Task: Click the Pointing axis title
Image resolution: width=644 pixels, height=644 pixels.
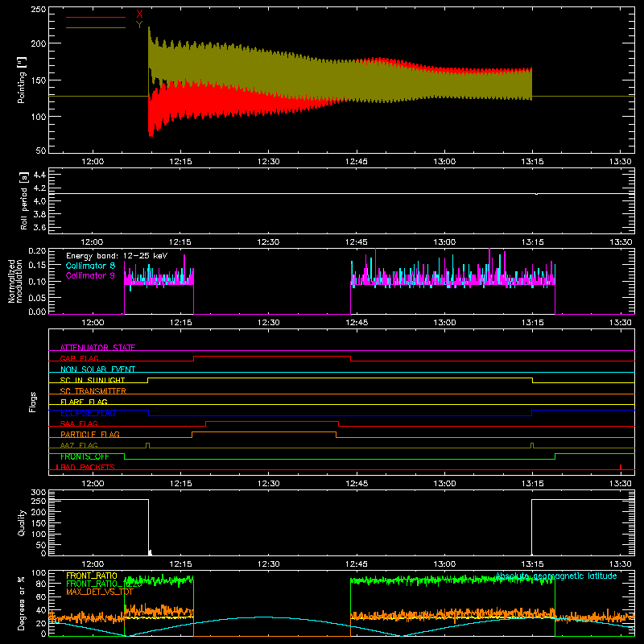Action: (22, 80)
